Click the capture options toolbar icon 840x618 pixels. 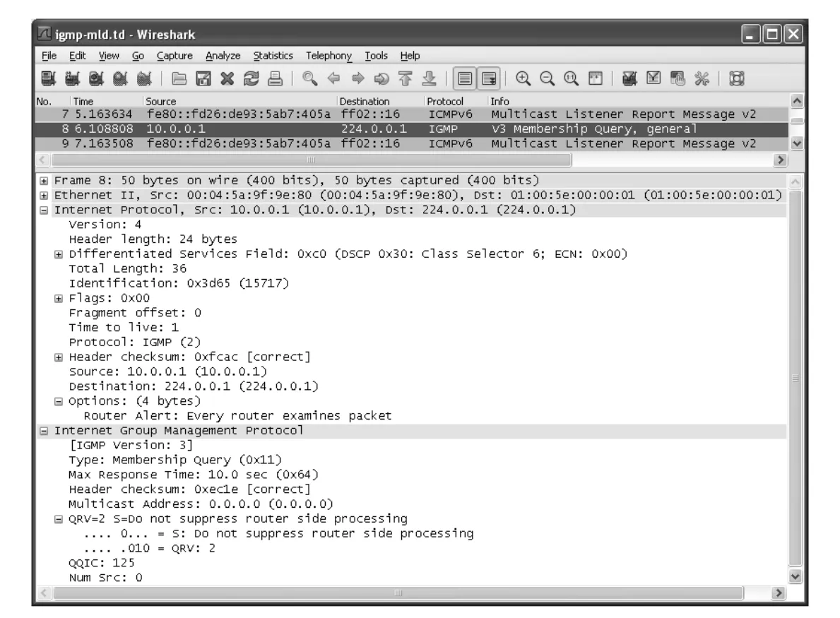[x=72, y=78]
